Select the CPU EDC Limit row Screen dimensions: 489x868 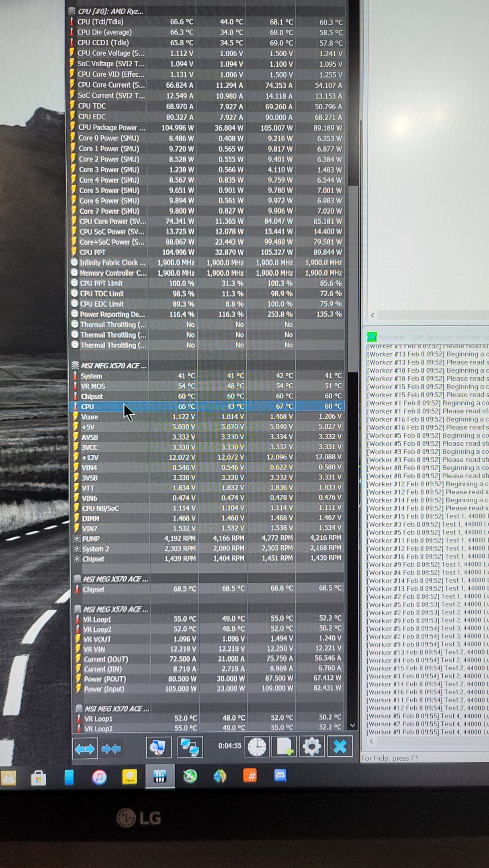tap(207, 304)
